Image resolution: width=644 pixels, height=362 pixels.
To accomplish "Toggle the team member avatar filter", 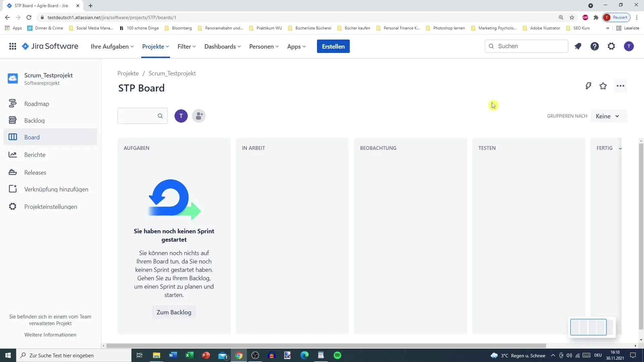I will (181, 116).
